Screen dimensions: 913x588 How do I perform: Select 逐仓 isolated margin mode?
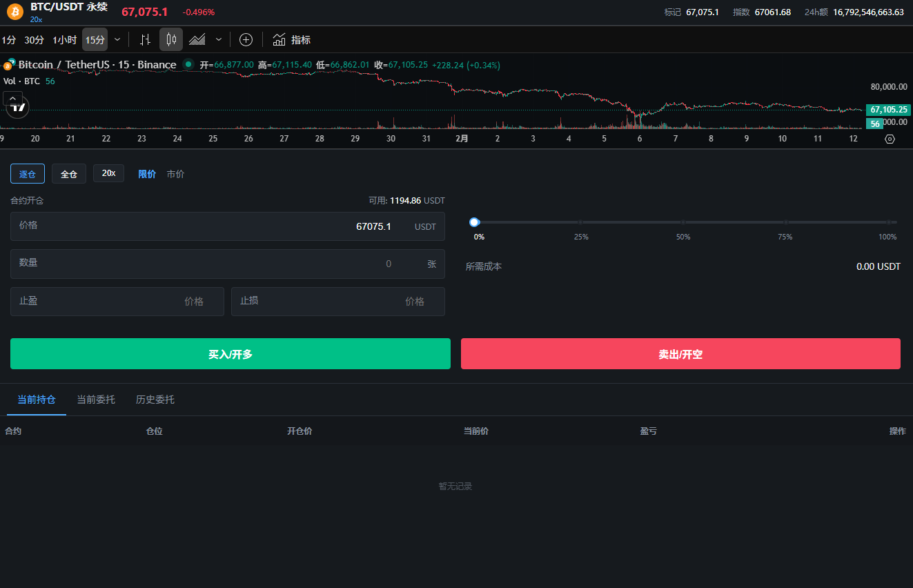28,174
